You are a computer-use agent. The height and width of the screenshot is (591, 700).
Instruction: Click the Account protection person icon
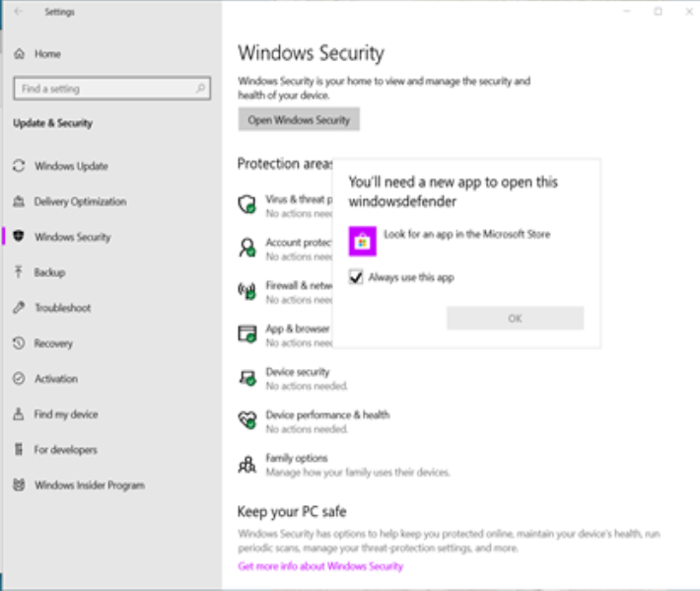click(246, 248)
